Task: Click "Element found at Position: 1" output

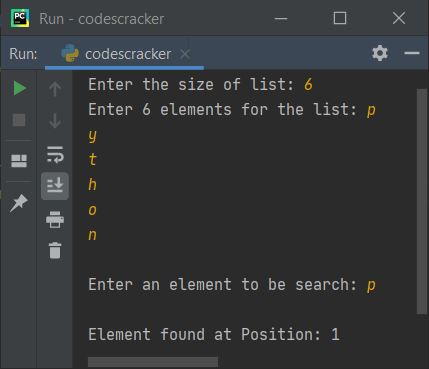Action: click(214, 334)
